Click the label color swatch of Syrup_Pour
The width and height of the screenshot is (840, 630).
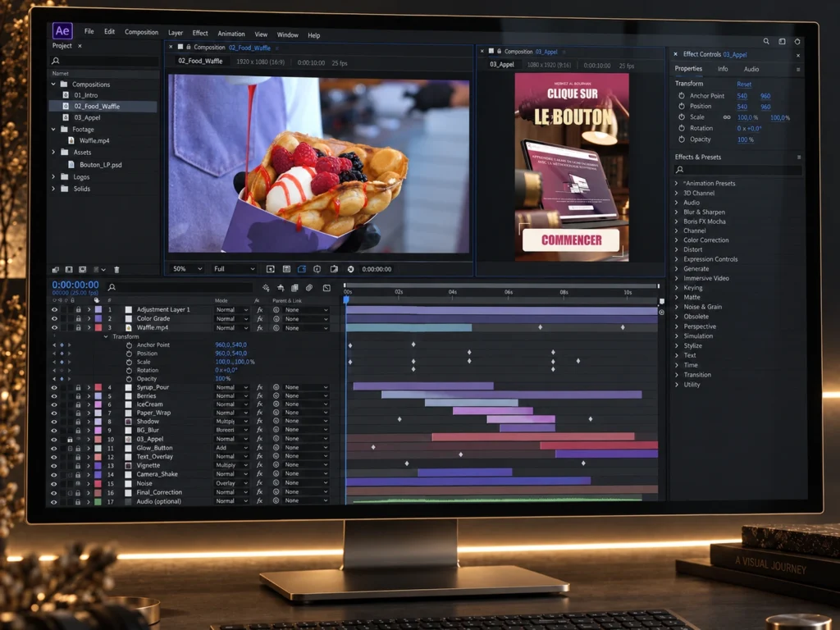click(98, 387)
